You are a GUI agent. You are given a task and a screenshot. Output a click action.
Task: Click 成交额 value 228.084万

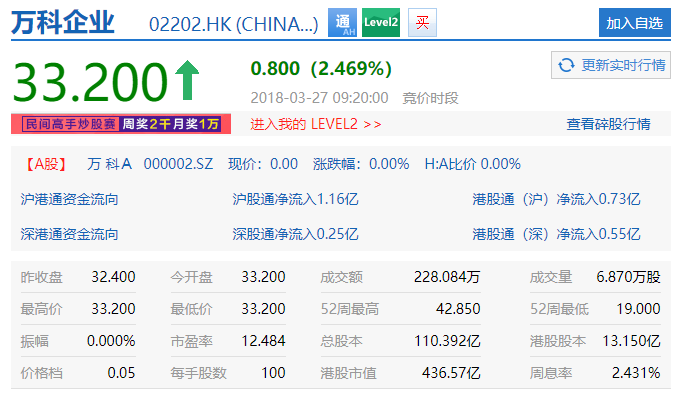click(447, 277)
